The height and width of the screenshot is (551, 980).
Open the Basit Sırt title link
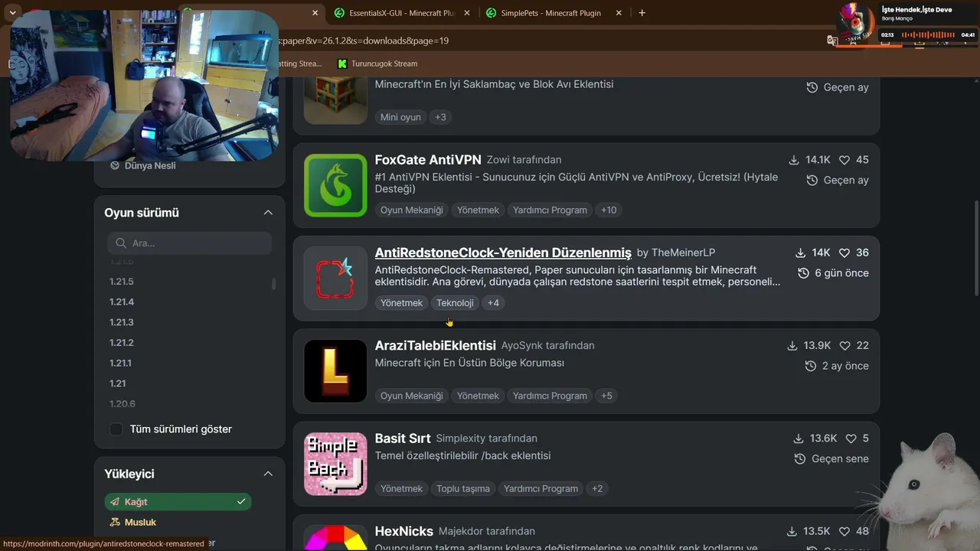tap(403, 439)
